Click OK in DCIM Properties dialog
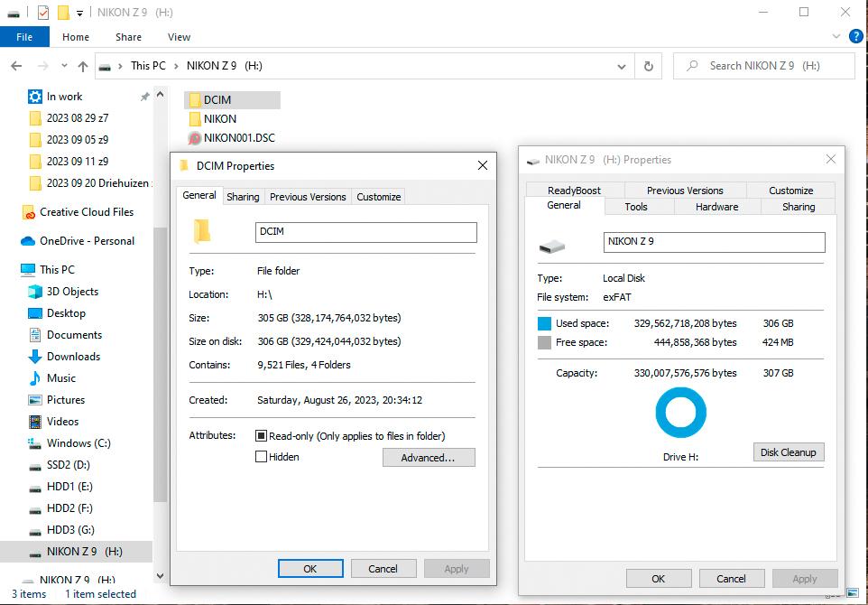This screenshot has width=868, height=605. [x=310, y=569]
